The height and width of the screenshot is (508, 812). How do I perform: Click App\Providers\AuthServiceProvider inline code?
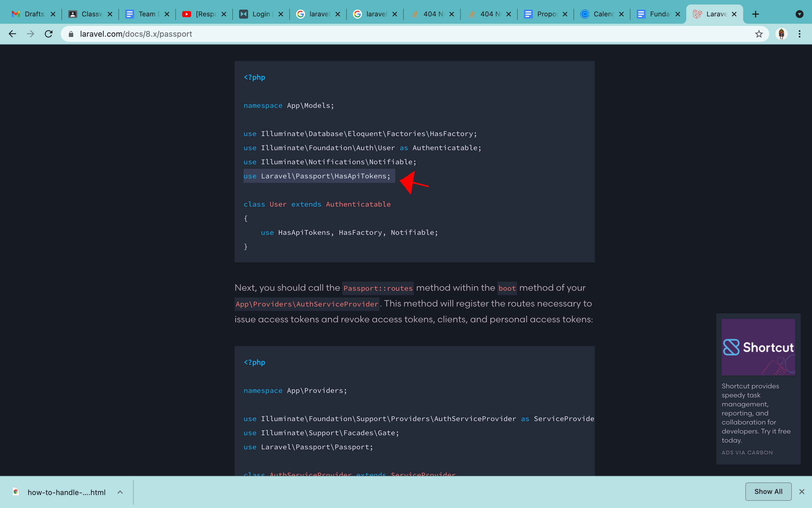[307, 304]
